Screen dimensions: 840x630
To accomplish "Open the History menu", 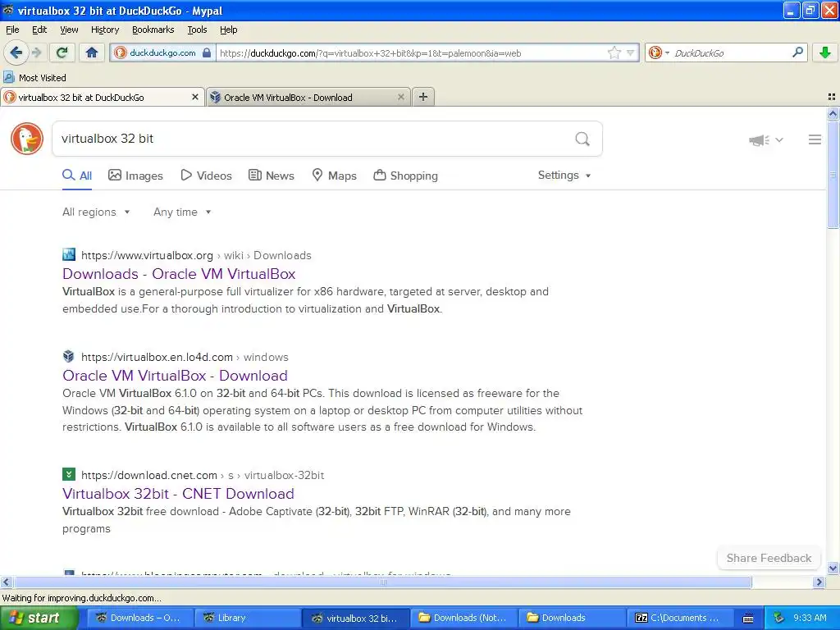I will coord(105,30).
